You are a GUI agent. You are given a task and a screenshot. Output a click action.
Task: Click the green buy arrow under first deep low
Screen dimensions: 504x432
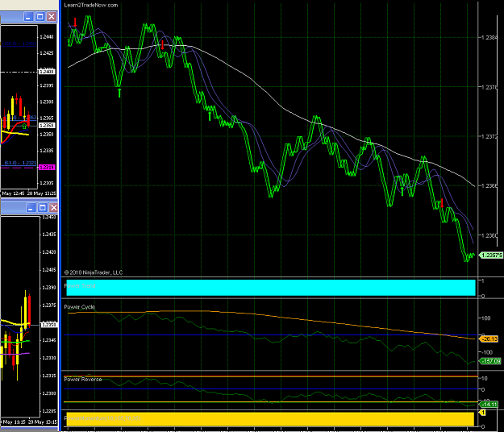point(119,93)
